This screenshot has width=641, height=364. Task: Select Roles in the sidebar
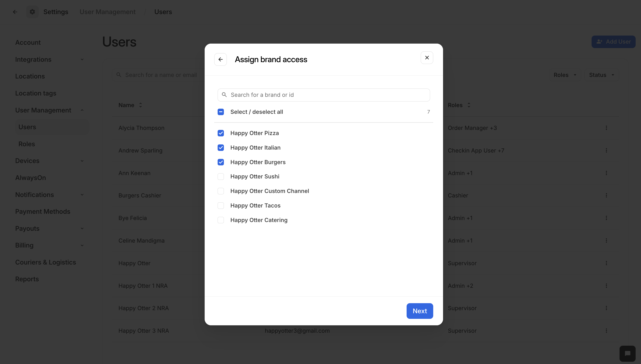[26, 144]
